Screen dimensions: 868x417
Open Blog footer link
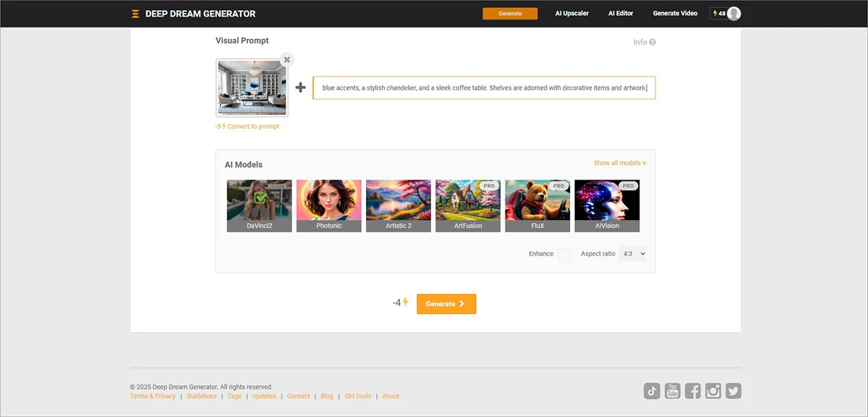click(327, 396)
